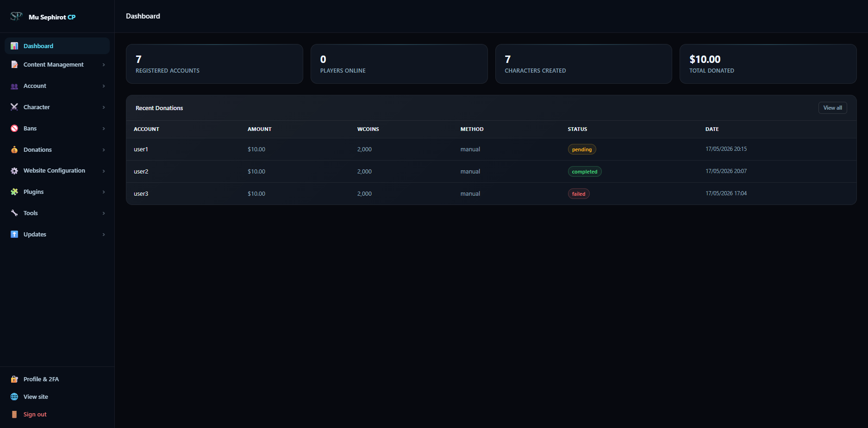The width and height of the screenshot is (868, 428).
Task: Click the completed status badge
Action: click(585, 172)
